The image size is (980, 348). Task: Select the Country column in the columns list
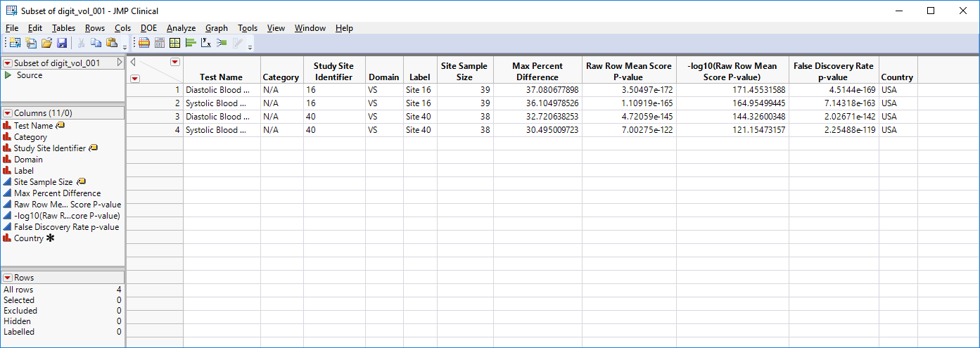coord(29,238)
